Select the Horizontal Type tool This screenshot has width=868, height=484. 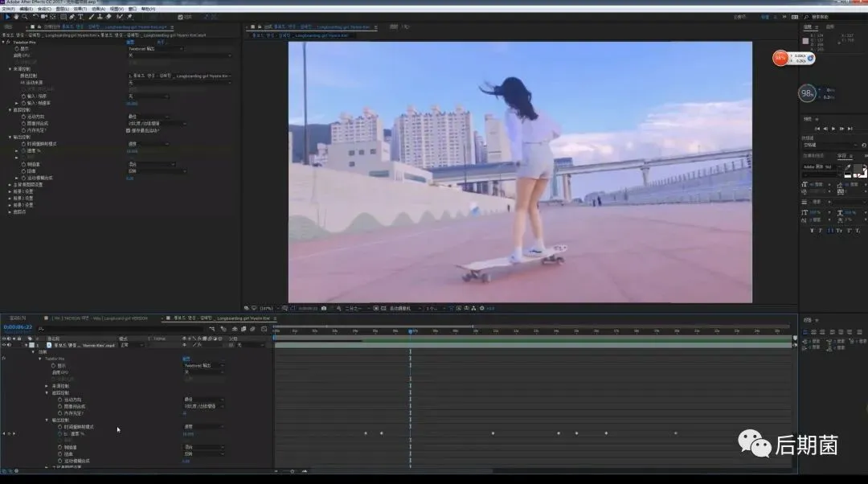(x=80, y=16)
